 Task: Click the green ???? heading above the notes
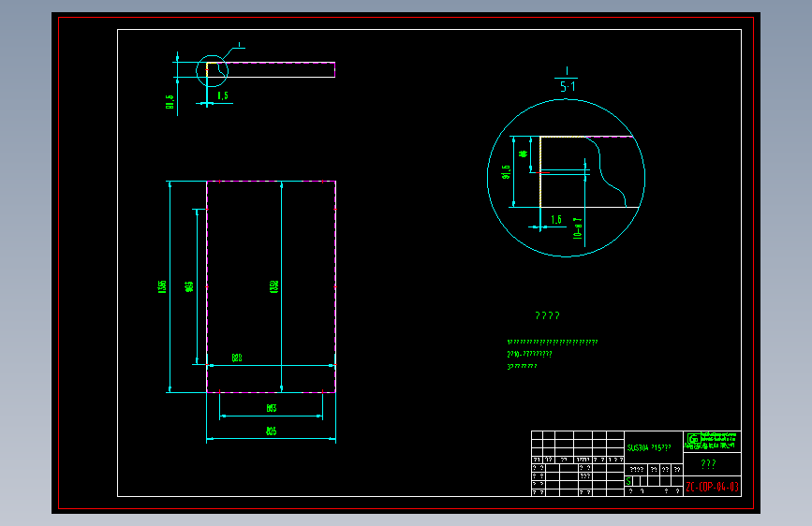pos(547,315)
